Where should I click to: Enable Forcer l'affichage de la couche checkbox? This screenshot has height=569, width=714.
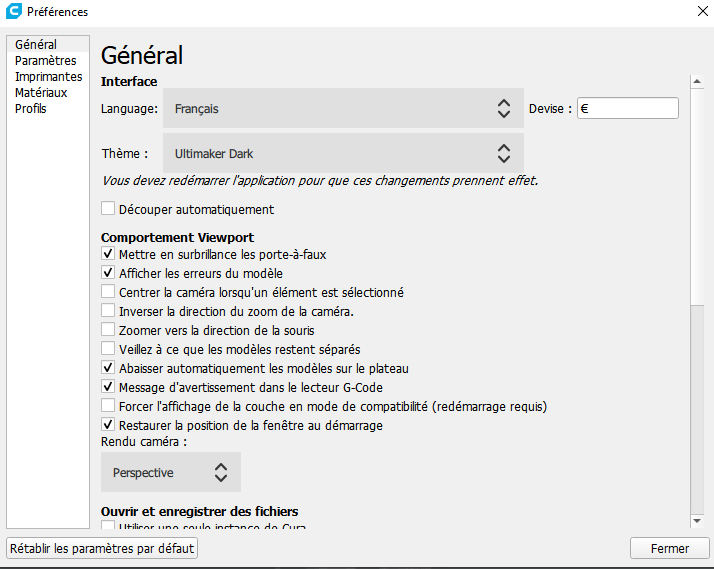[108, 405]
